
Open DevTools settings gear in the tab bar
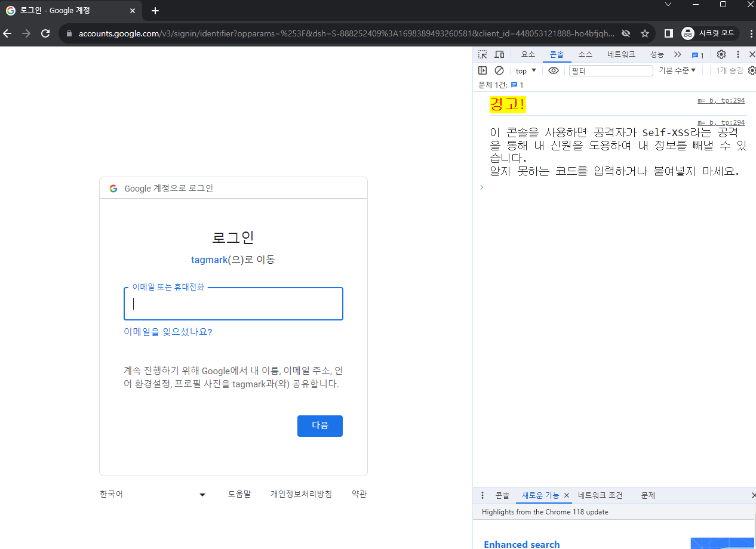click(721, 54)
